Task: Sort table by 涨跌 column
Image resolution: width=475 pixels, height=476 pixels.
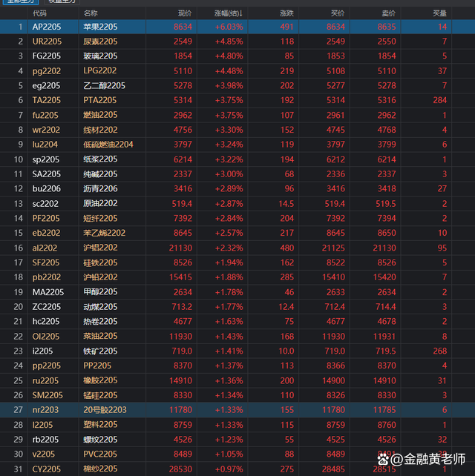Action: point(286,13)
